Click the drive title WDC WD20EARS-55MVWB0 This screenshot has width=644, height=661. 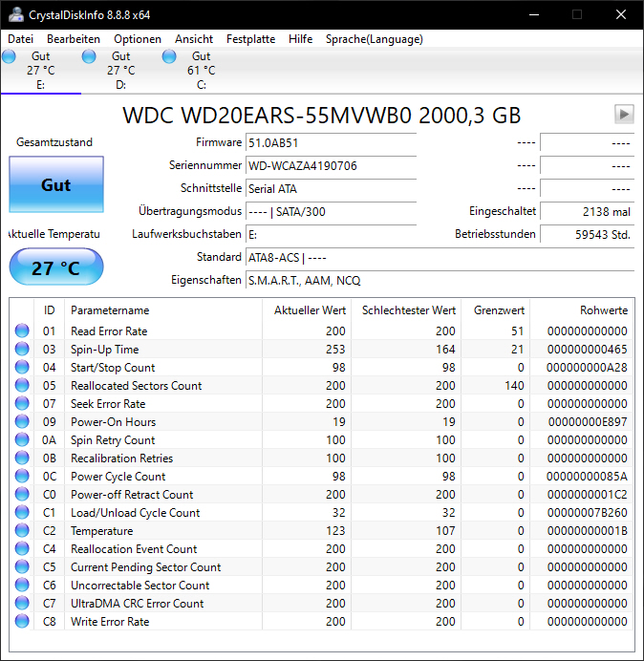point(321,115)
